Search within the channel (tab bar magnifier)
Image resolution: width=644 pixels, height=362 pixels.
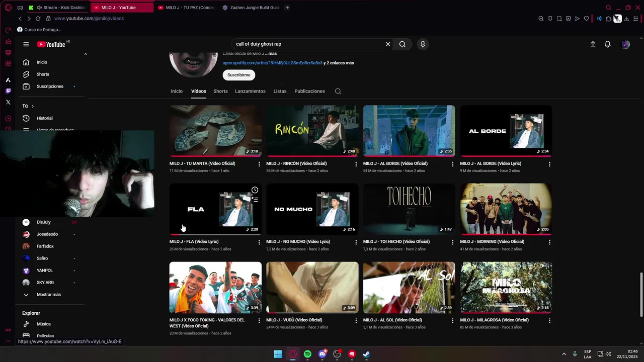[338, 92]
